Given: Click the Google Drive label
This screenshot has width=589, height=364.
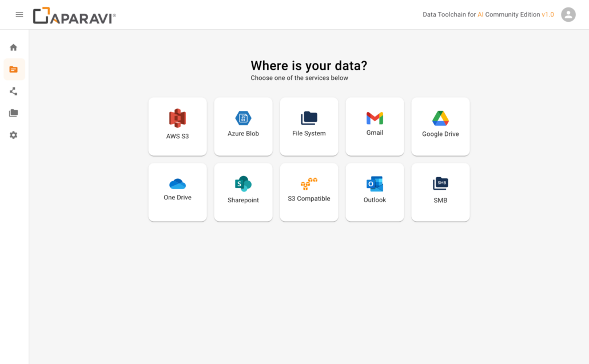Looking at the screenshot, I should tap(440, 134).
